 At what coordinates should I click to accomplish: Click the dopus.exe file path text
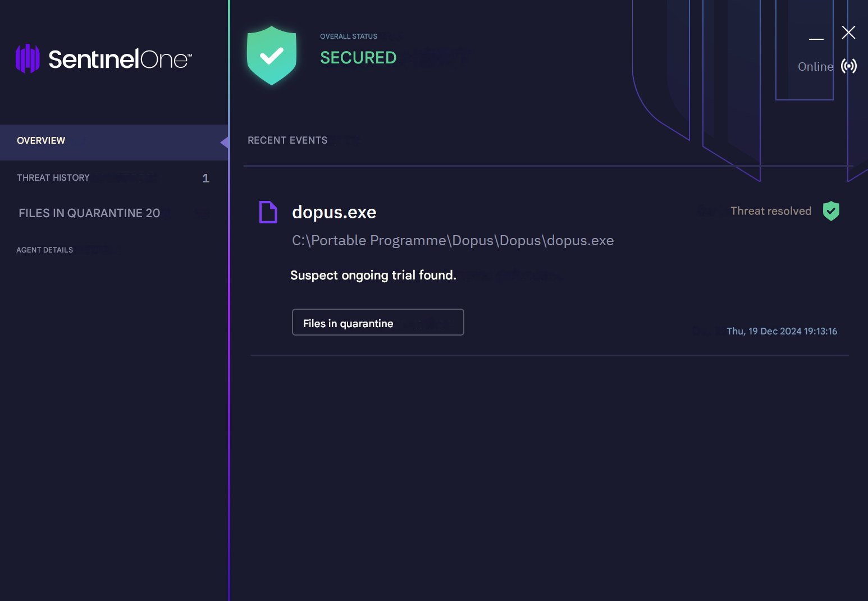pyautogui.click(x=453, y=240)
